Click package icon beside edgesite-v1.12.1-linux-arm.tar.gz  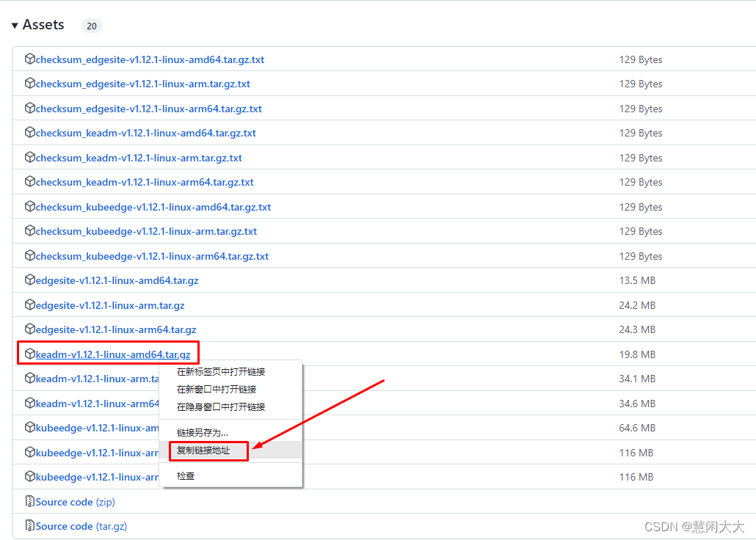point(30,304)
